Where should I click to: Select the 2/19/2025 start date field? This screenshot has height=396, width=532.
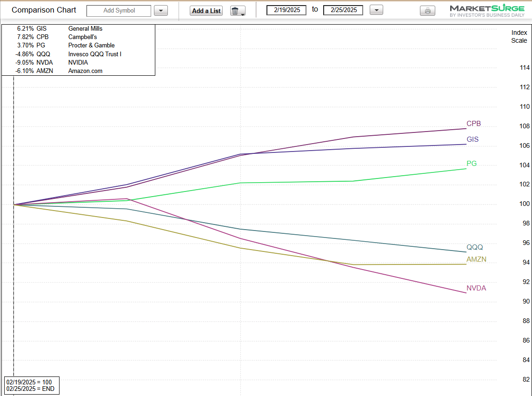point(286,10)
